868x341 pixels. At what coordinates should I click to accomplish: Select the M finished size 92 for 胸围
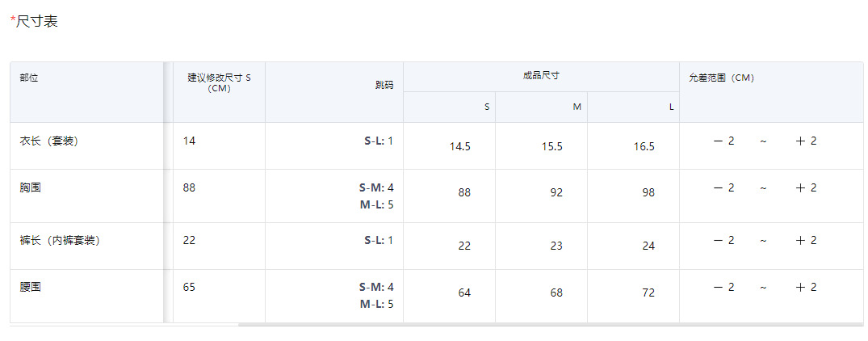556,193
